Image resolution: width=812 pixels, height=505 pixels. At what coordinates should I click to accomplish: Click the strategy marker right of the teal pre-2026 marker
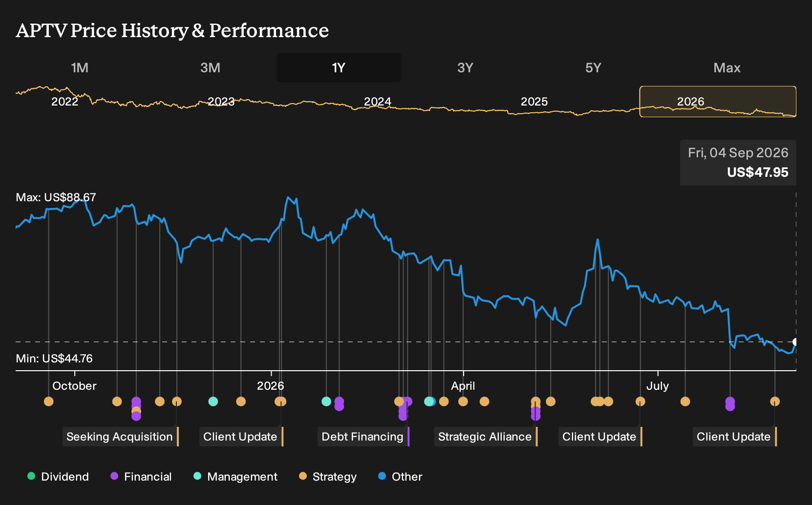(241, 401)
